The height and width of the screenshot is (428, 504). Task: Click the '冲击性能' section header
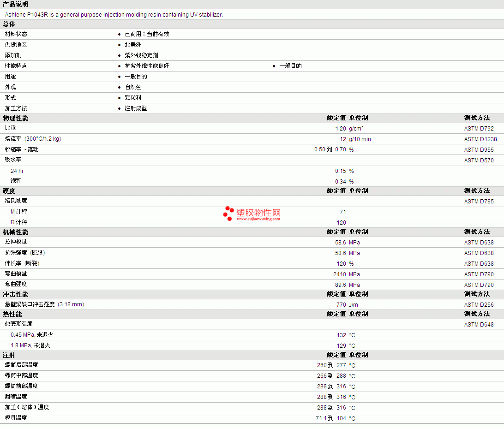[x=15, y=294]
